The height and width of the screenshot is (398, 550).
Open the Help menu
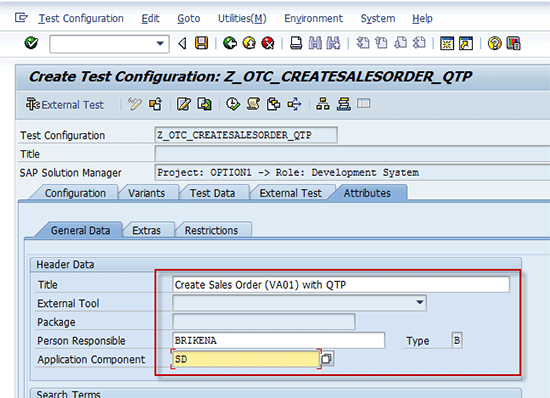tap(422, 18)
